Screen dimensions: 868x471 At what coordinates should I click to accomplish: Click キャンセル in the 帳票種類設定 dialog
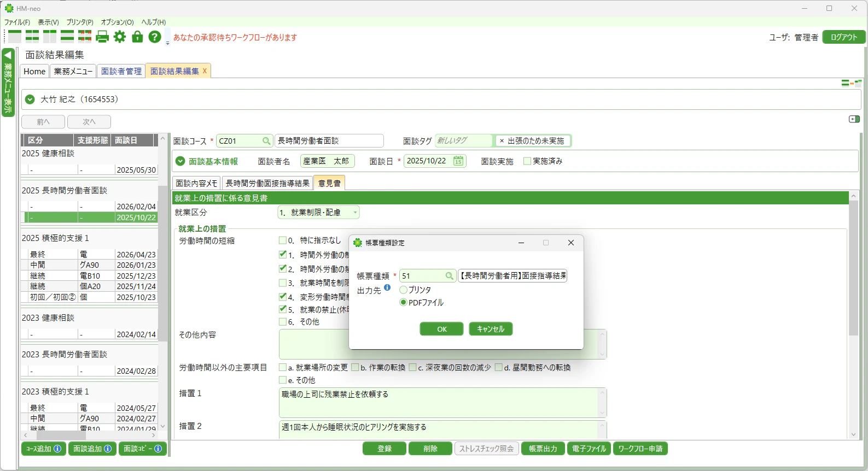[x=491, y=329]
